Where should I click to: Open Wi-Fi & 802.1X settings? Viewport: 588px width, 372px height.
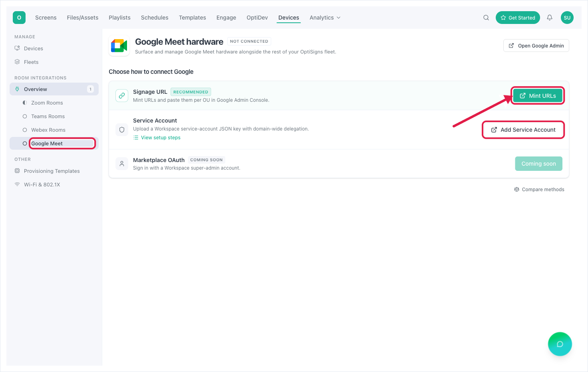pyautogui.click(x=54, y=184)
